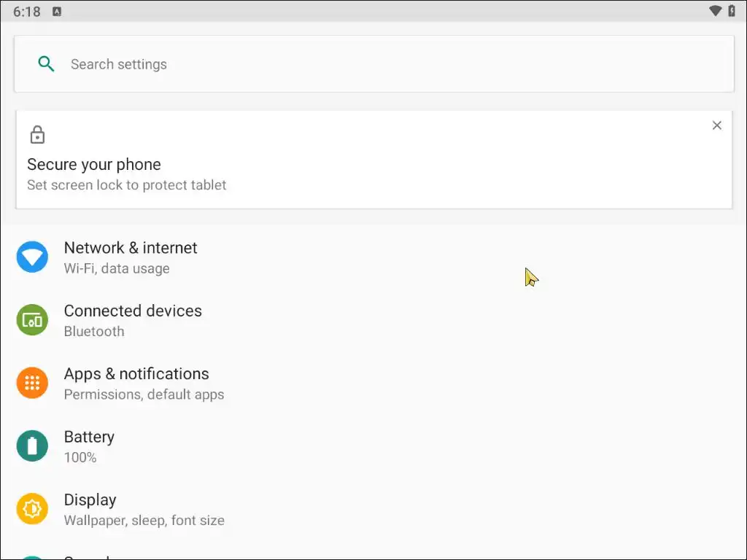Open the Secure your phone suggestion
Viewport: 747px width, 560px height.
pos(94,165)
